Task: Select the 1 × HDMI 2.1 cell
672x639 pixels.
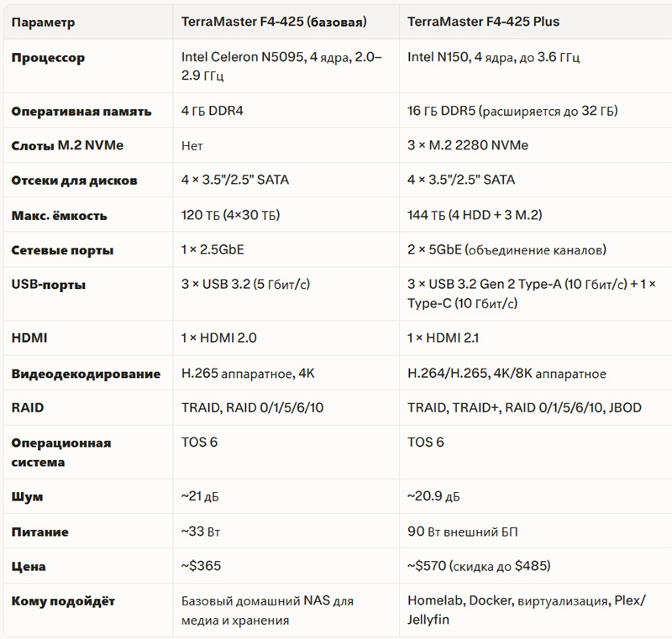Action: (443, 338)
